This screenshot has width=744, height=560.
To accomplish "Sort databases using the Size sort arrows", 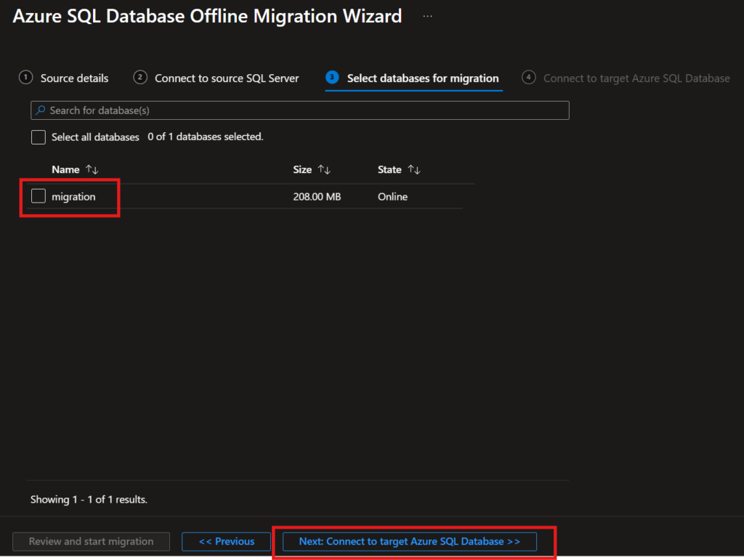I will [324, 169].
